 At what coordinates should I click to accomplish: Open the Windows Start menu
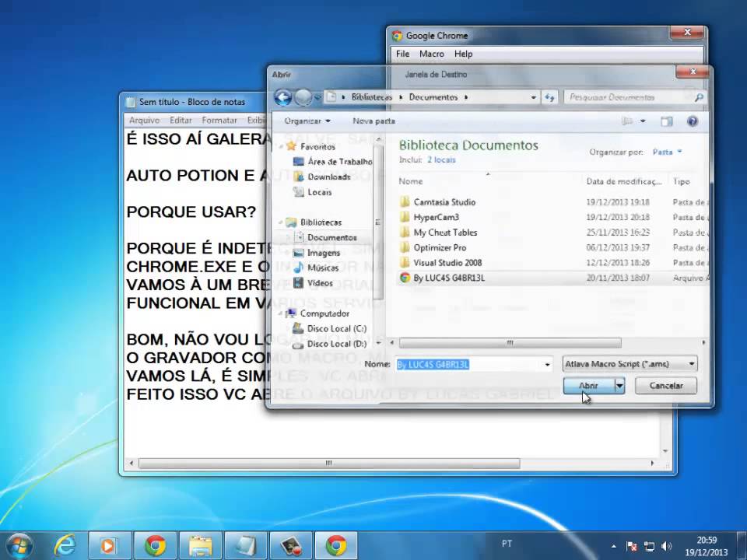pos(19,545)
